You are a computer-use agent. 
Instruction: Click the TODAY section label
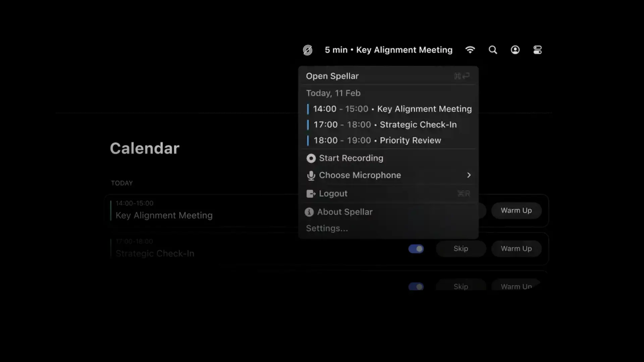pos(122,183)
